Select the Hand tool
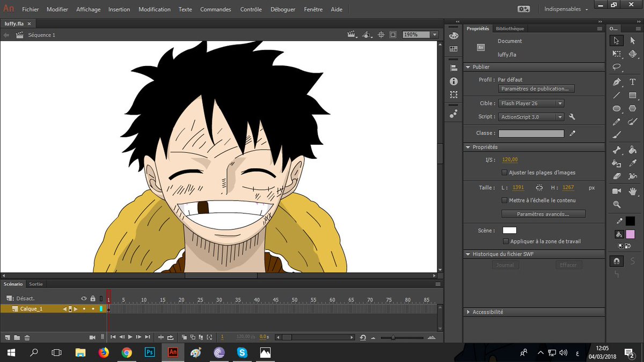This screenshot has width=644, height=362. [632, 191]
